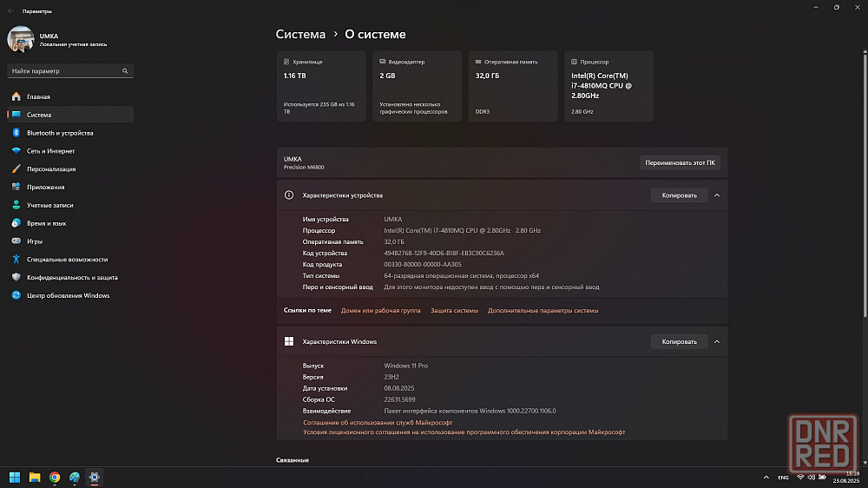Click the volume speaker tray icon
The height and width of the screenshot is (488, 868).
click(811, 477)
